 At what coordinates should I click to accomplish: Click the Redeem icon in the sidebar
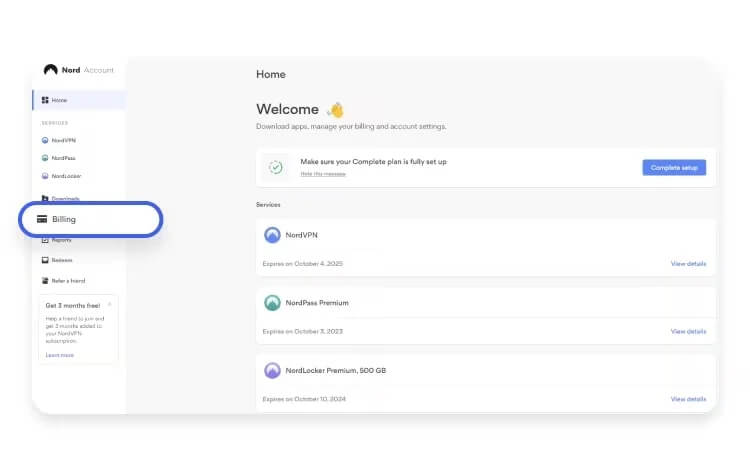[x=45, y=260]
